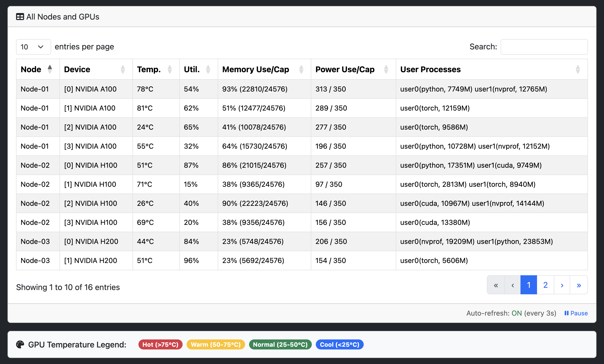The height and width of the screenshot is (364, 604).
Task: Open the entries per page dropdown
Action: (x=34, y=47)
